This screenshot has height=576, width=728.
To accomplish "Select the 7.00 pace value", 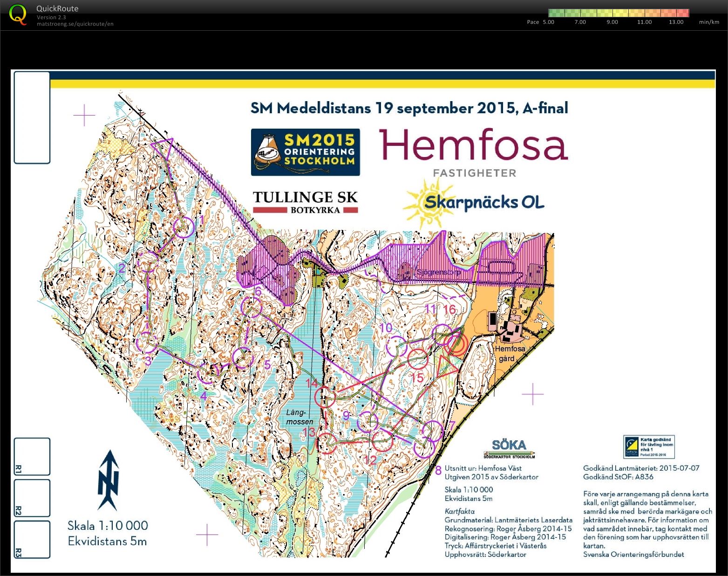I will coord(580,22).
